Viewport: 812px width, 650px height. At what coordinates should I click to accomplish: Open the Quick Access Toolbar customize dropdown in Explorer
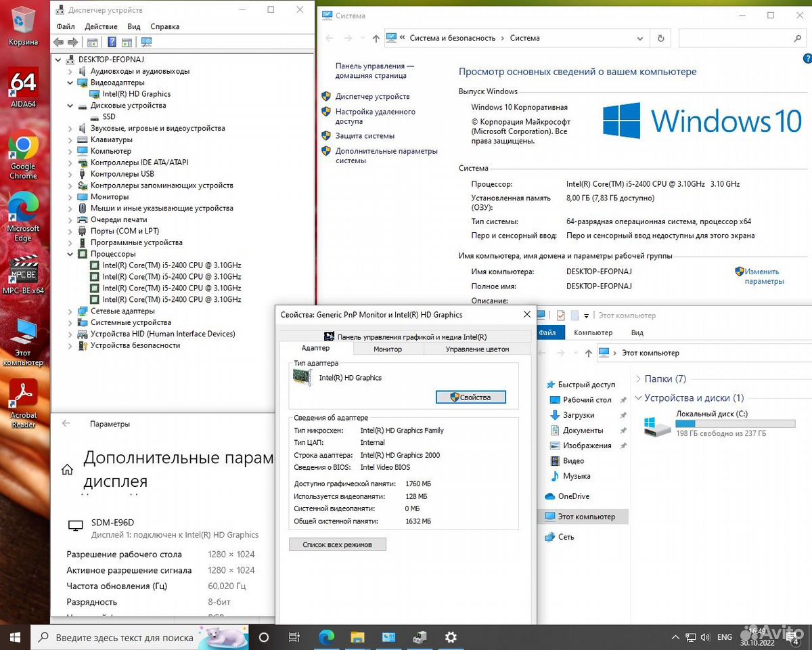click(x=587, y=316)
